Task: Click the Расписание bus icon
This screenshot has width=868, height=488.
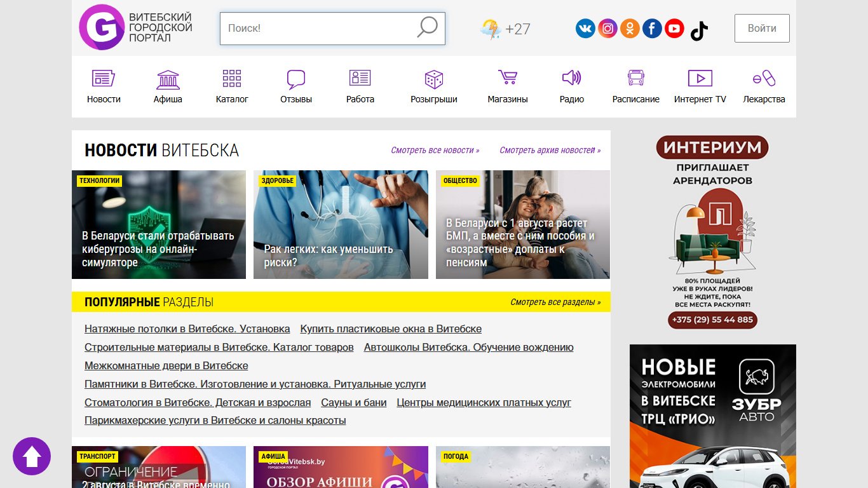Action: click(636, 78)
